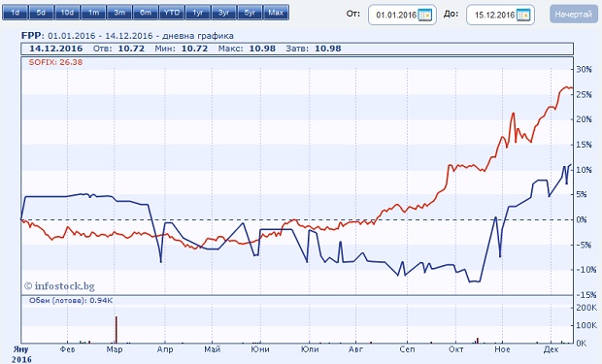The image size is (602, 364).
Task: Click the -15% y-axis label
Action: coord(585,295)
